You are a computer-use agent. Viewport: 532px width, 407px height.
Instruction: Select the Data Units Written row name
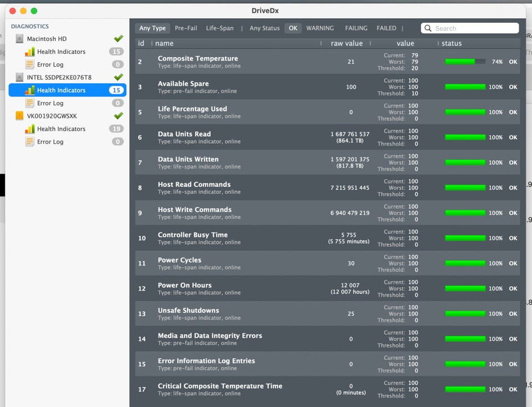(x=188, y=159)
